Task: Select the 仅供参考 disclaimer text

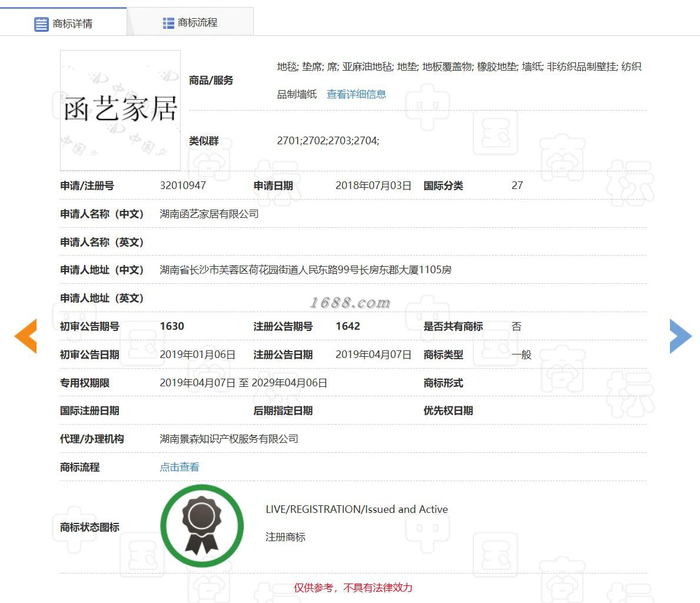Action: coord(353,588)
